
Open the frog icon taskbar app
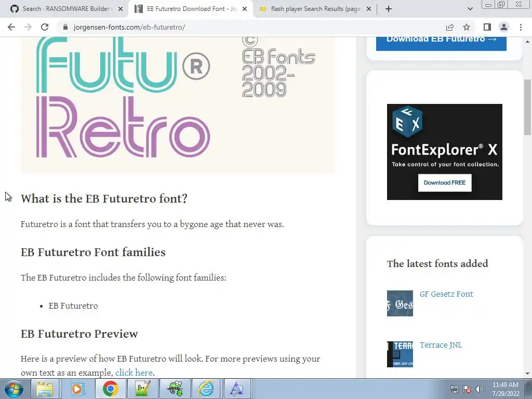175,389
